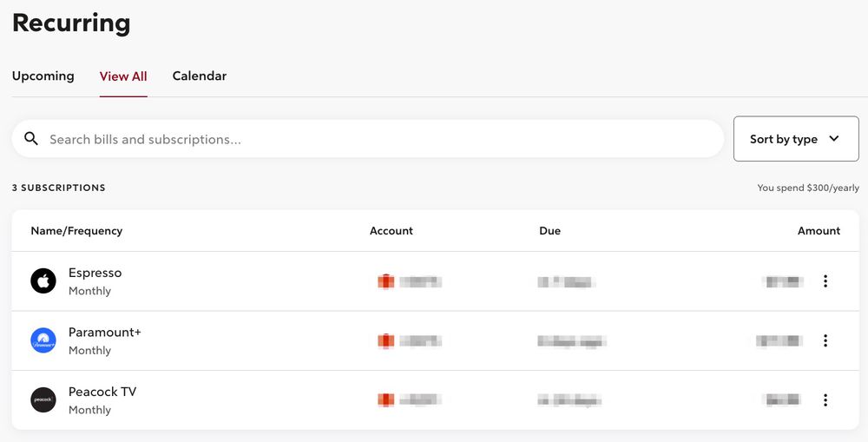868x442 pixels.
Task: Switch to the Upcoming tab
Action: point(43,76)
